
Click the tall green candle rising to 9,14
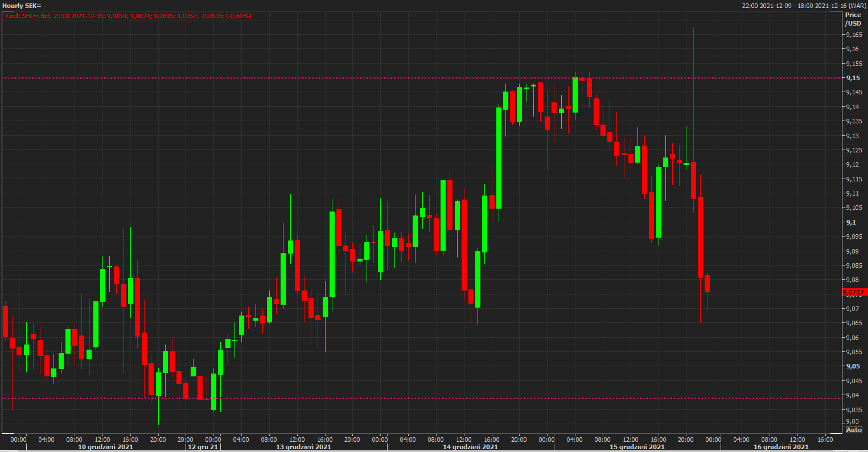click(x=499, y=158)
